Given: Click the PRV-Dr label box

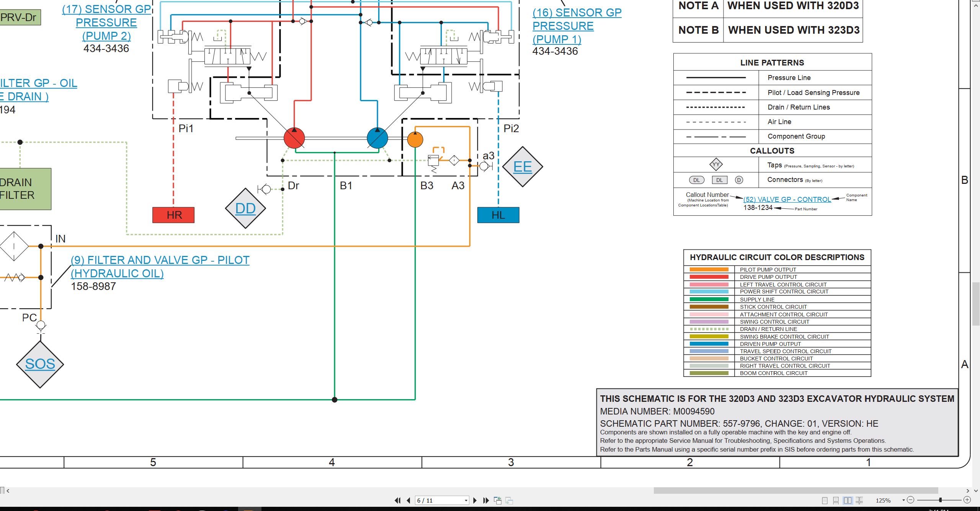Looking at the screenshot, I should click(x=20, y=17).
